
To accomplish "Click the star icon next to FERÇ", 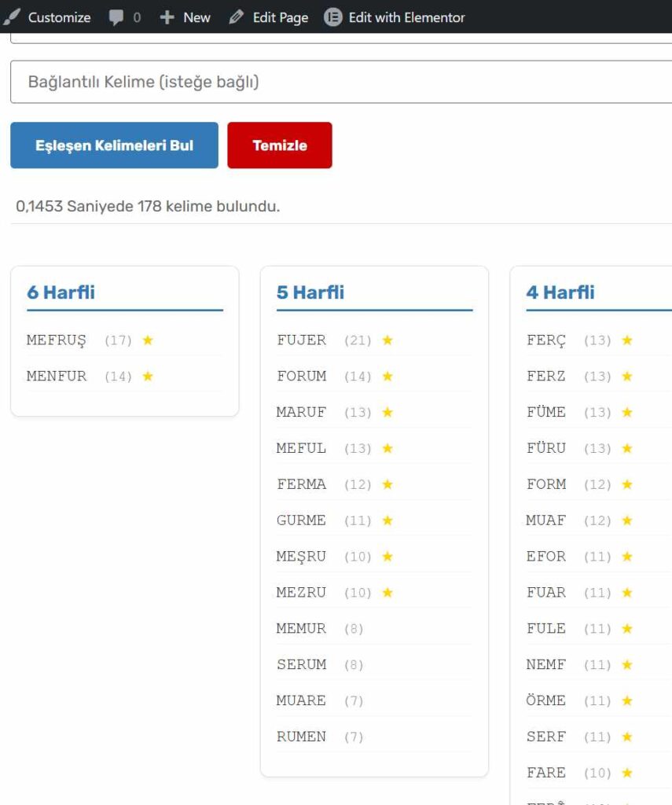I will point(627,340).
